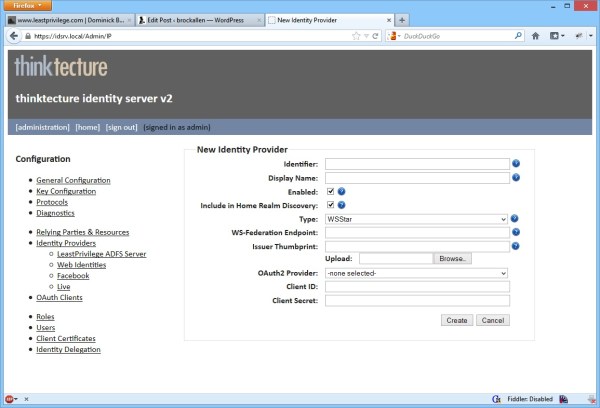Click the browser back arrow button
The image size is (600, 408).
pos(14,37)
